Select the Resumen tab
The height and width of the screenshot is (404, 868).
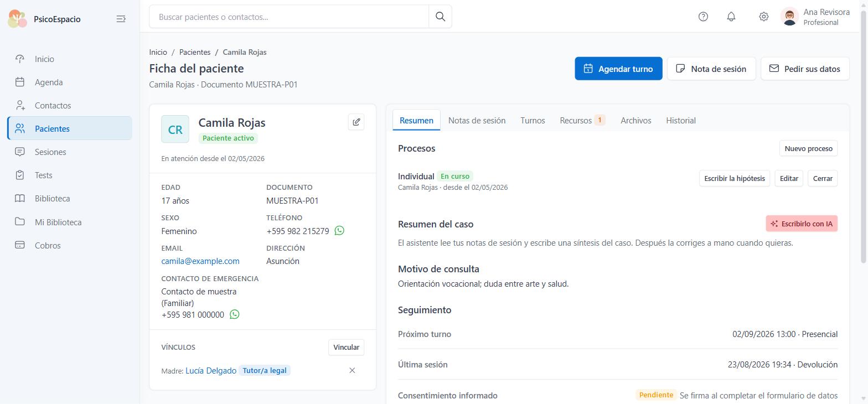[416, 120]
